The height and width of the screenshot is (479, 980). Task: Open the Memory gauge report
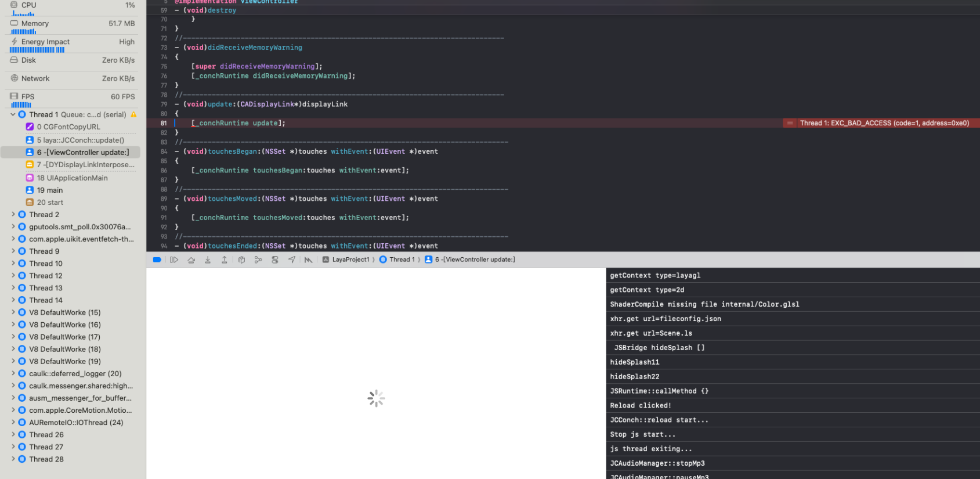(72, 24)
